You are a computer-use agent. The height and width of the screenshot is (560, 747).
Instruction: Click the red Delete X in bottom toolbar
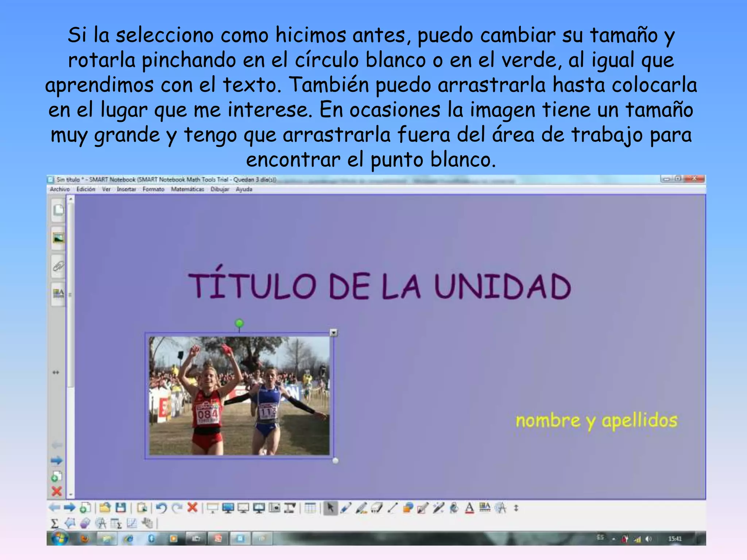[192, 507]
